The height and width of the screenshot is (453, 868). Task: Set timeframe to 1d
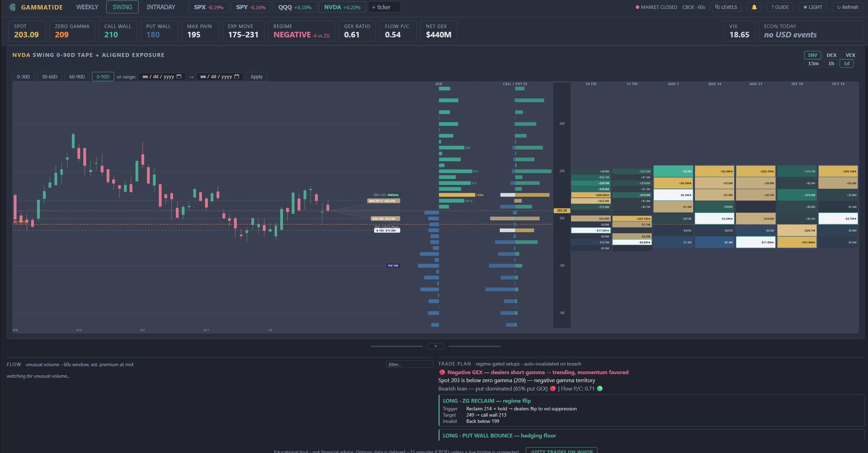(x=846, y=63)
